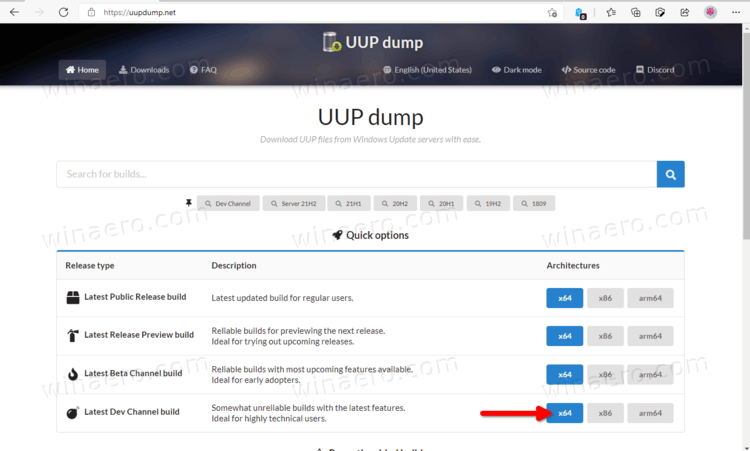The height and width of the screenshot is (451, 750).
Task: Click the browser essentials shield icon
Action: click(x=660, y=12)
